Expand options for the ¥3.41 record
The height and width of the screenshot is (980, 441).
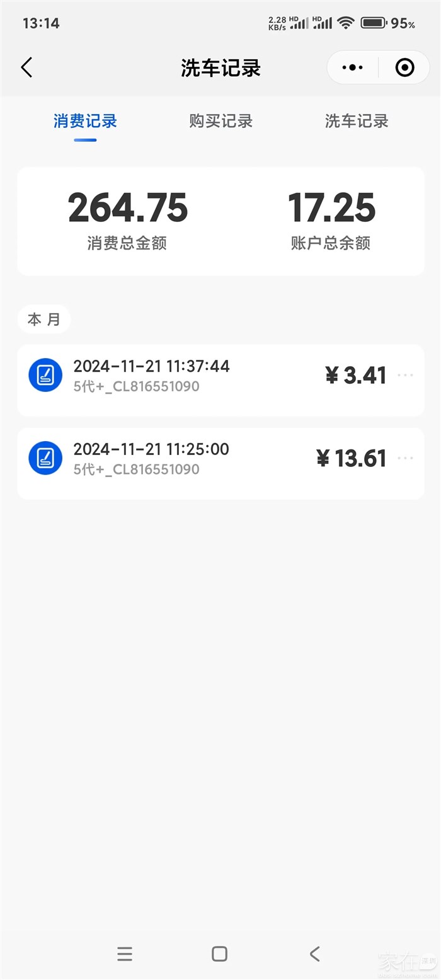tap(405, 375)
